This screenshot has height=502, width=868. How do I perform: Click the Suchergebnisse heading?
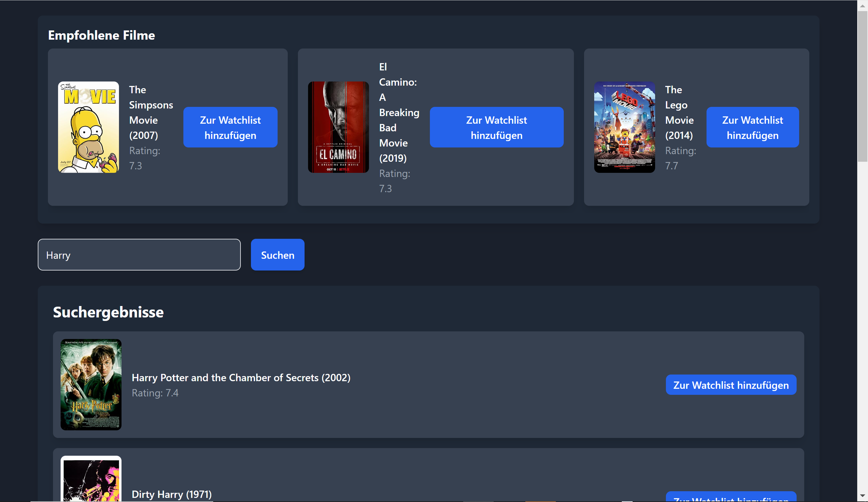click(108, 312)
